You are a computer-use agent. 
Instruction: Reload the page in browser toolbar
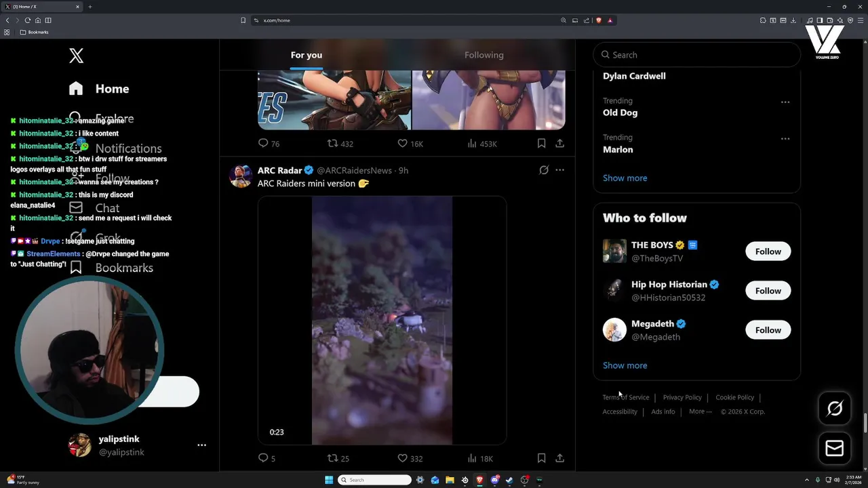point(28,20)
